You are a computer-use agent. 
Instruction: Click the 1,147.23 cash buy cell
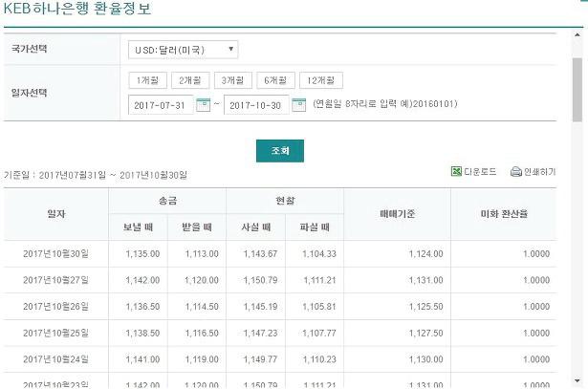(256, 333)
